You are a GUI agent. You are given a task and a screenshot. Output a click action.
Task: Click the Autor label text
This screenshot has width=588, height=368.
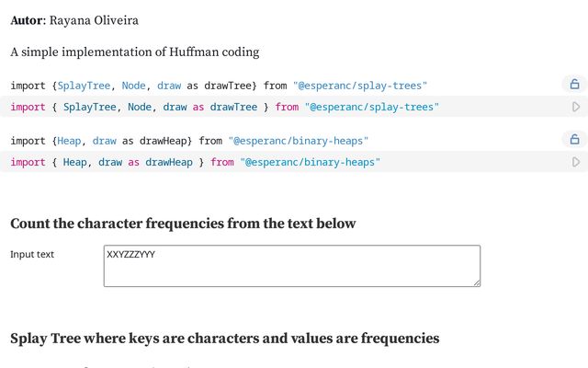click(27, 20)
